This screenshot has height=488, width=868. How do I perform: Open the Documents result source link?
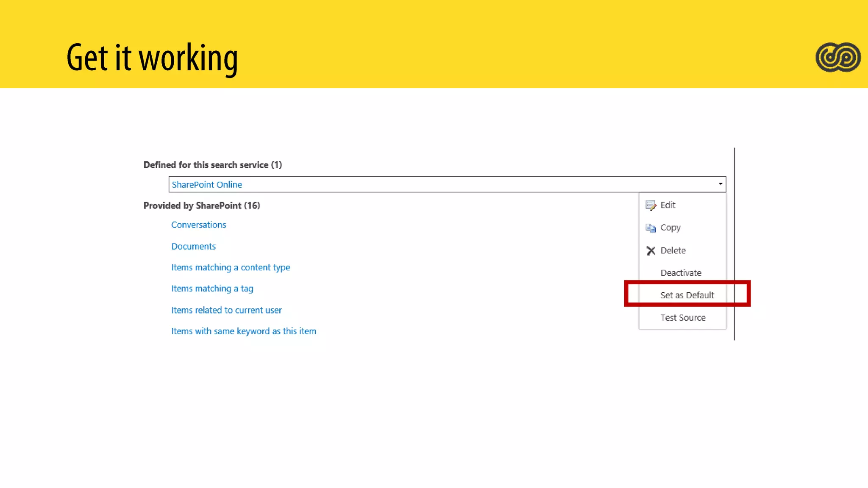(x=193, y=247)
